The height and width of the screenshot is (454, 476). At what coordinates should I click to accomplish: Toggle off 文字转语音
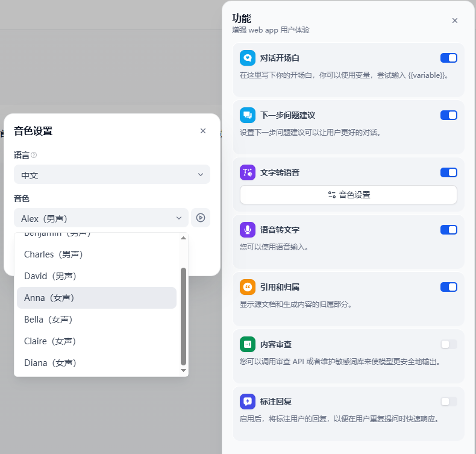449,172
